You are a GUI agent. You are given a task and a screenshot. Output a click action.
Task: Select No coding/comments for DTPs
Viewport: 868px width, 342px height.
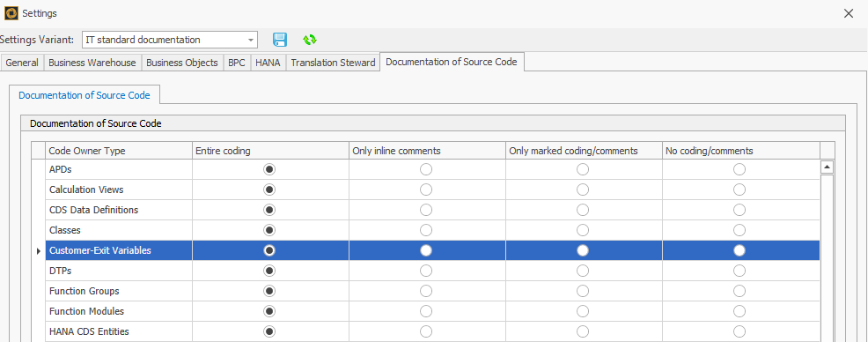tap(739, 271)
